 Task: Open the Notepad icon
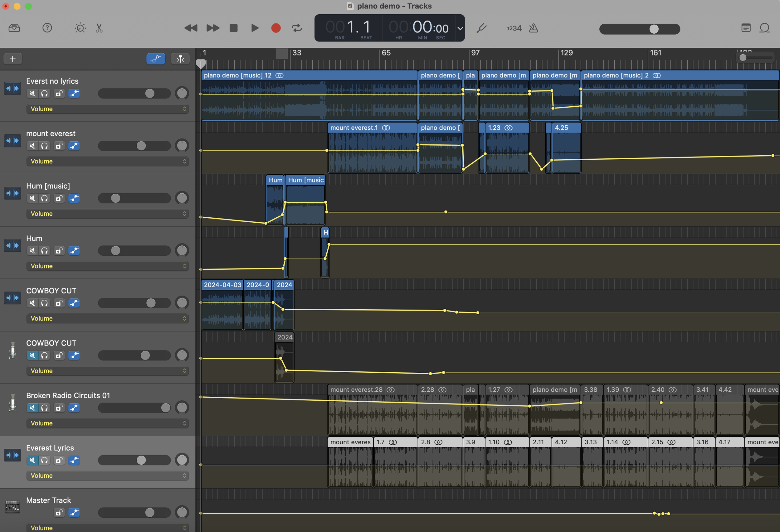[746, 28]
